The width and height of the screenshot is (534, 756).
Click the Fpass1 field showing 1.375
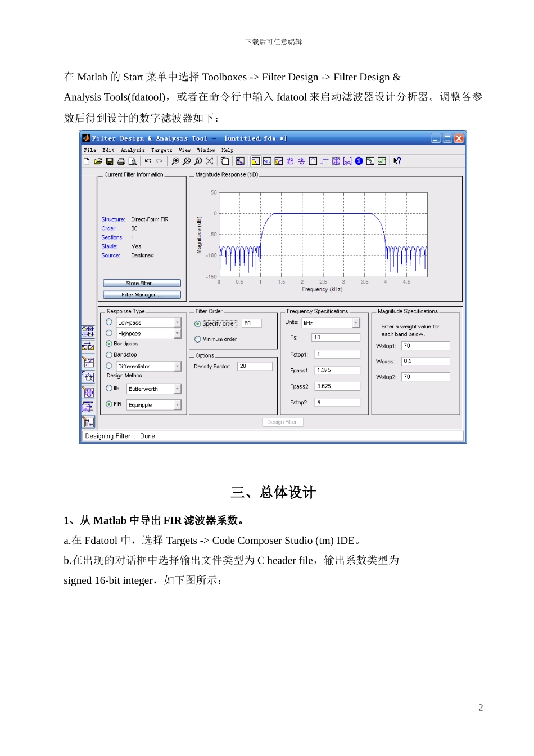[337, 370]
